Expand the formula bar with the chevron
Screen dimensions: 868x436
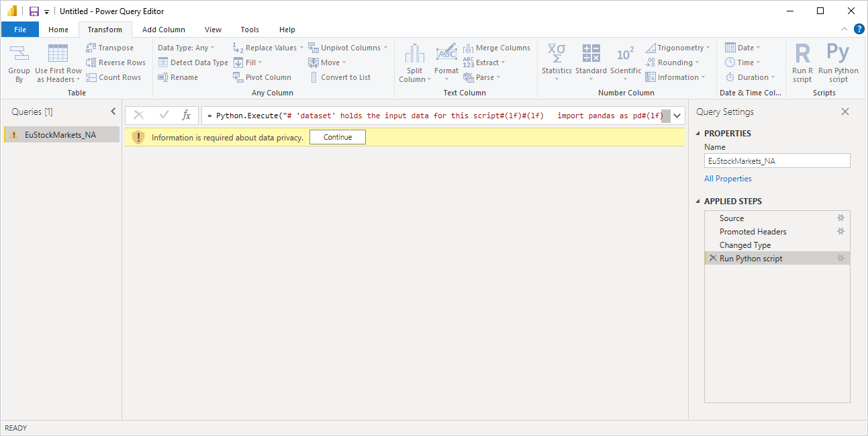(677, 115)
